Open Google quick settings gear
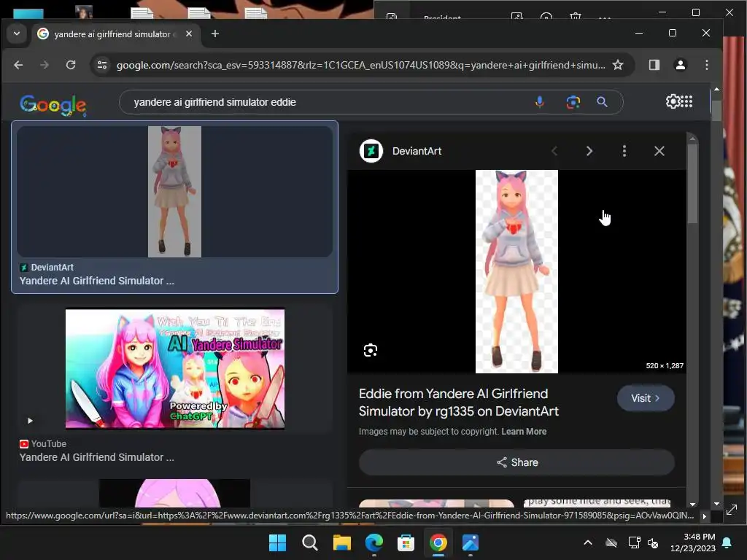The width and height of the screenshot is (747, 560). [x=673, y=101]
